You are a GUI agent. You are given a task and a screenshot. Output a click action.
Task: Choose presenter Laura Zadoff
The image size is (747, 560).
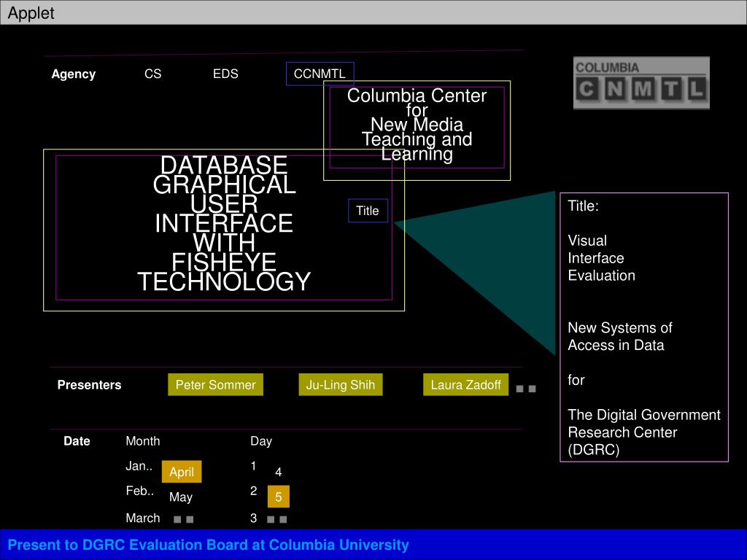point(466,385)
